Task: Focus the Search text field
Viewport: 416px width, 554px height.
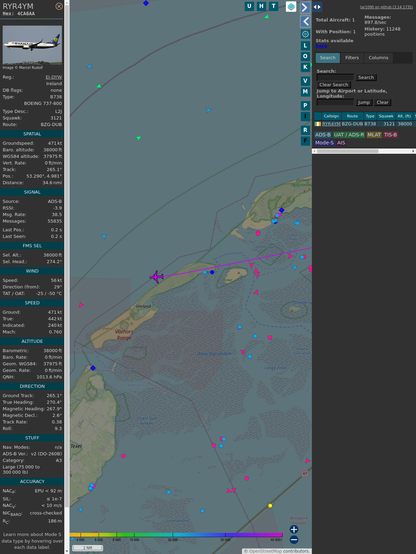Action: coord(335,77)
